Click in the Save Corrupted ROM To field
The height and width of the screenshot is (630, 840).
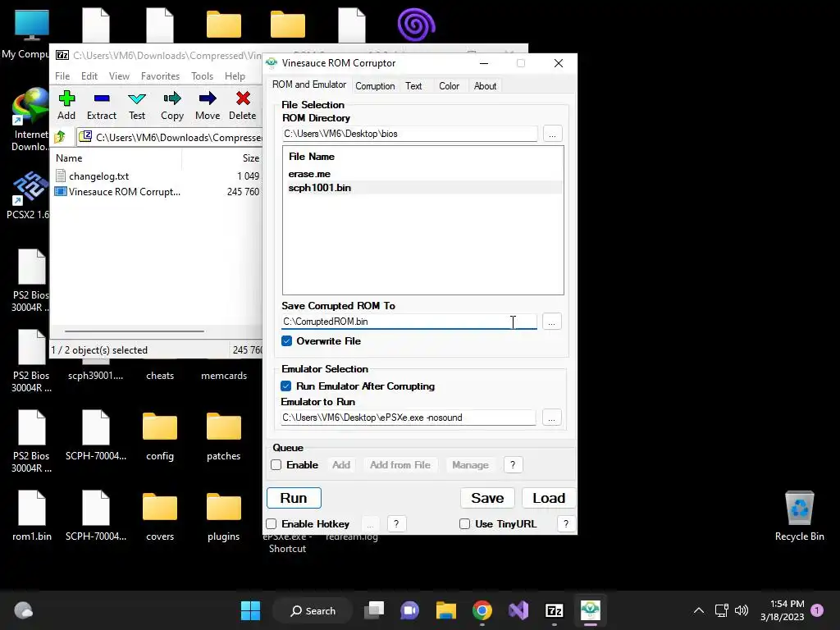coord(409,322)
